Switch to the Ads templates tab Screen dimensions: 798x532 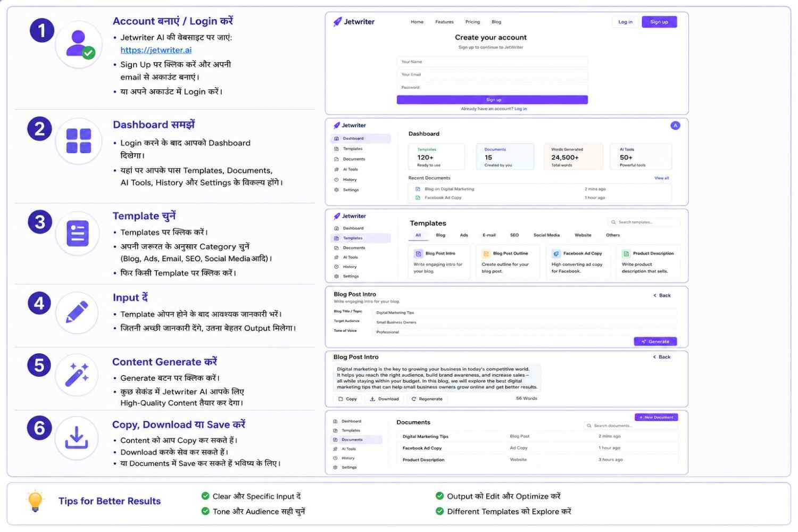(464, 235)
